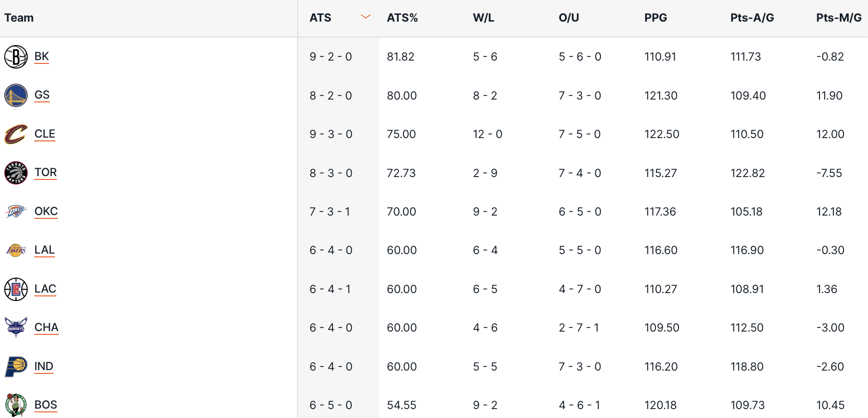Click the Team column header

point(19,18)
